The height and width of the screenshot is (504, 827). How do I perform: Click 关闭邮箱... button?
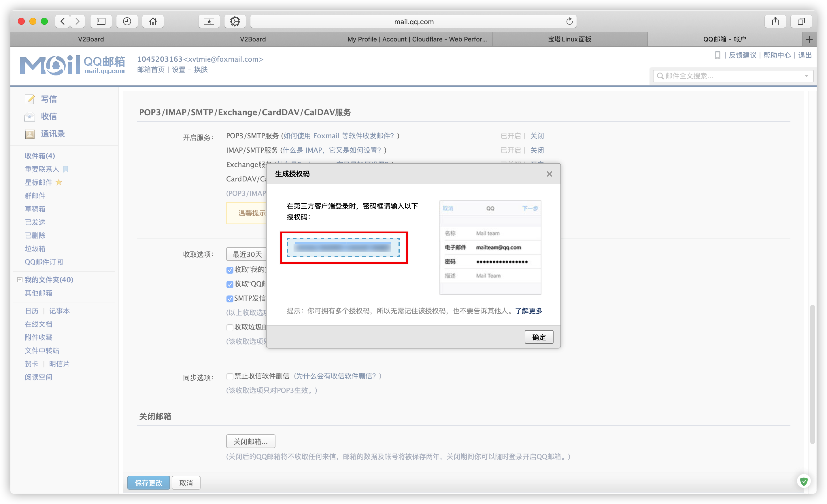point(250,441)
